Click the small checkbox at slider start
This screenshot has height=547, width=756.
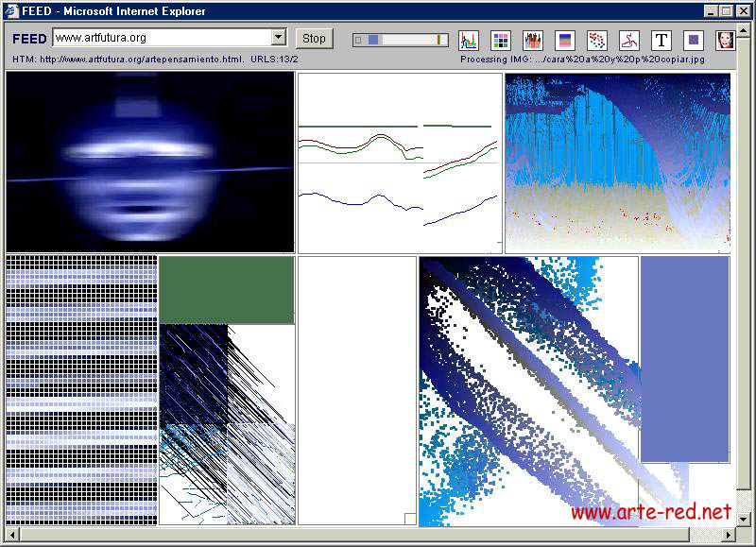point(358,40)
